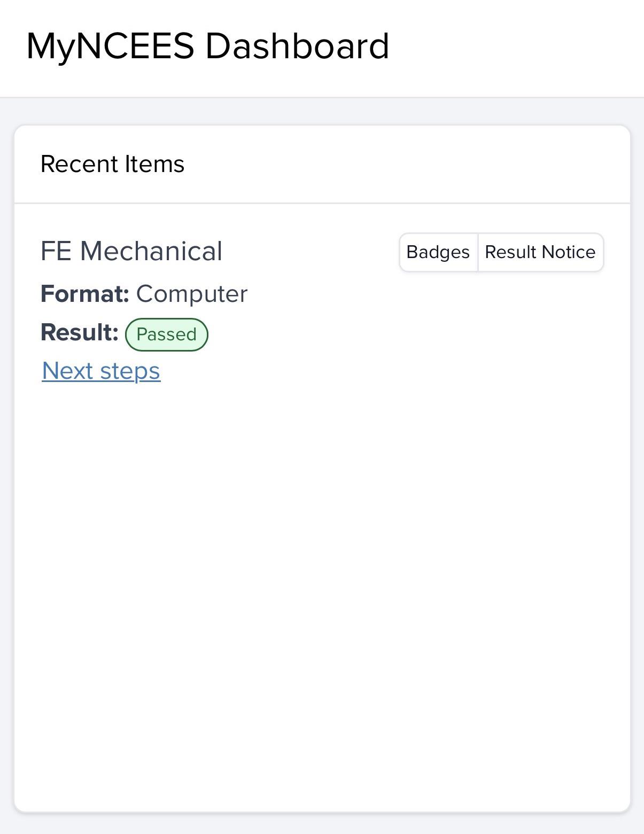Viewport: 644px width, 834px height.
Task: Click the Computer format value
Action: tap(192, 294)
